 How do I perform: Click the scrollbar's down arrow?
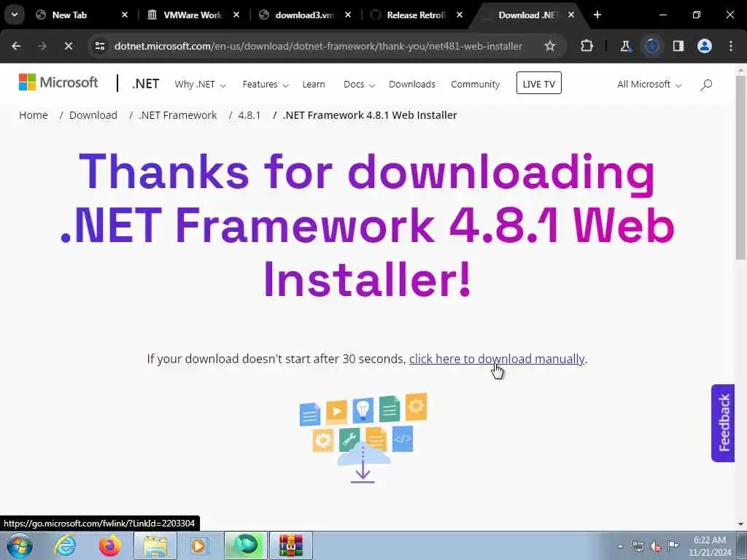tap(740, 524)
